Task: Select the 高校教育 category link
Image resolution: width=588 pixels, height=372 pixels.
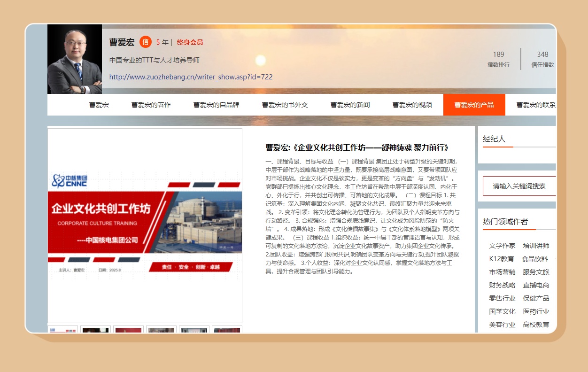Action: click(x=536, y=325)
